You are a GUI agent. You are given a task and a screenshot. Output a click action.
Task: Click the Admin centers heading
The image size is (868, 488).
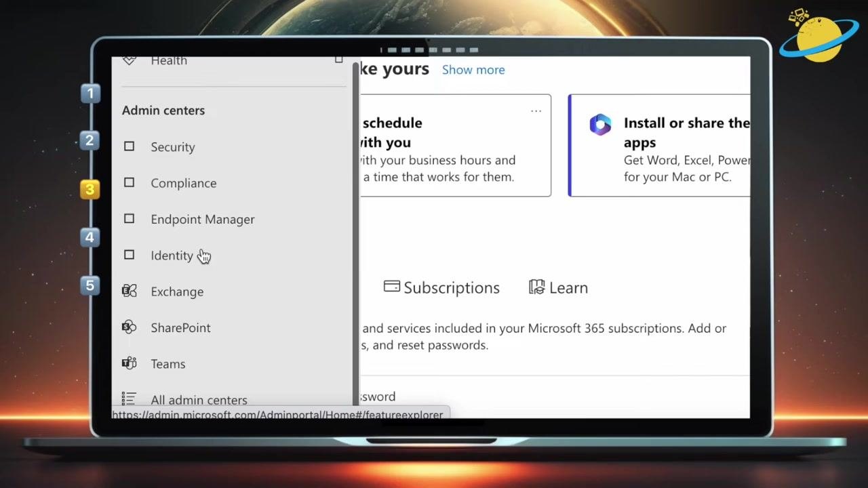tap(163, 110)
